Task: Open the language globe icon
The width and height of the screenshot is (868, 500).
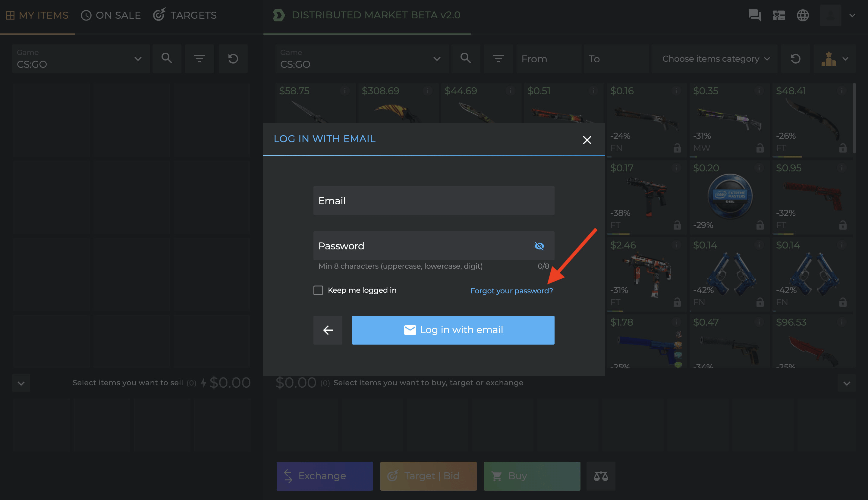Action: [x=803, y=15]
